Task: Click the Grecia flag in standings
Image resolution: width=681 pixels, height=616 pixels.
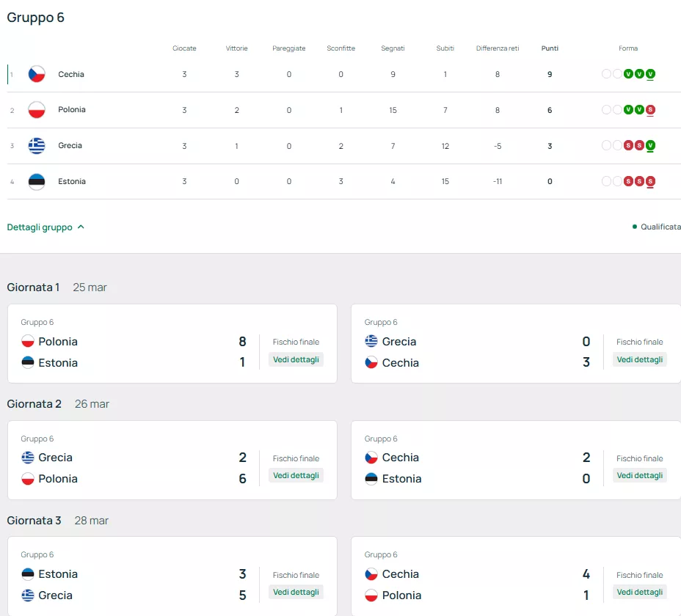Action: 37,145
